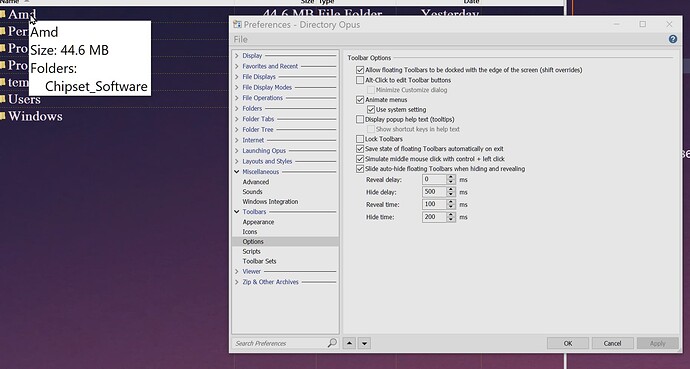Toggle Save state of floating Toolbars on exit
Screen dimensions: 690x369
click(360, 149)
